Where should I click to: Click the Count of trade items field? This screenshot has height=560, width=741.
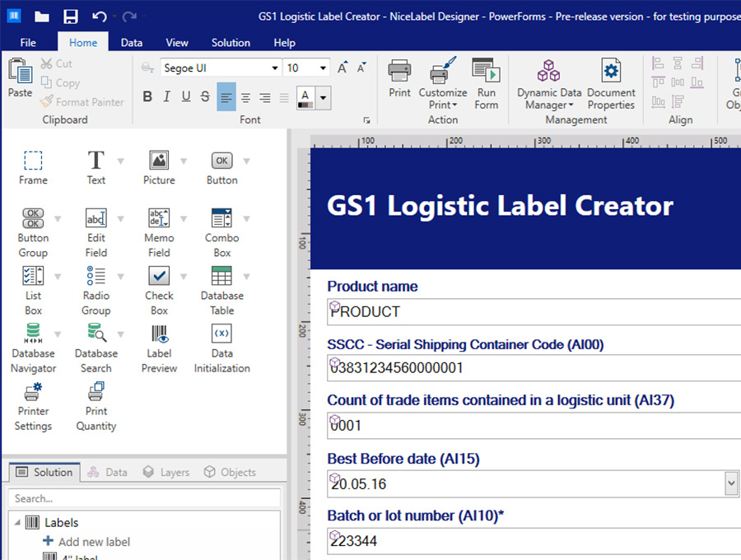534,425
